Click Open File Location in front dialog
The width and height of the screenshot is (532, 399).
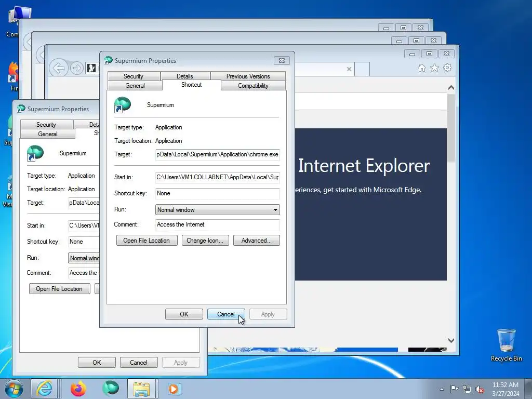pos(147,241)
